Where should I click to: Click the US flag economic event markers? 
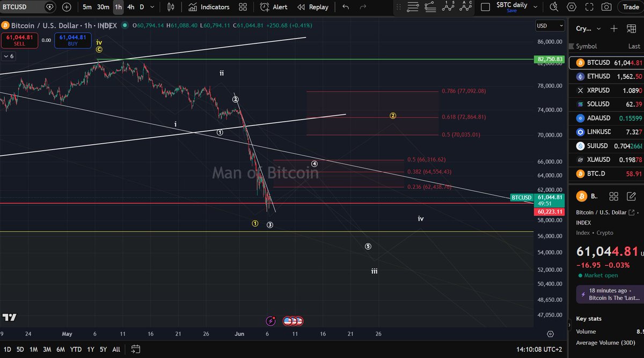click(x=293, y=321)
